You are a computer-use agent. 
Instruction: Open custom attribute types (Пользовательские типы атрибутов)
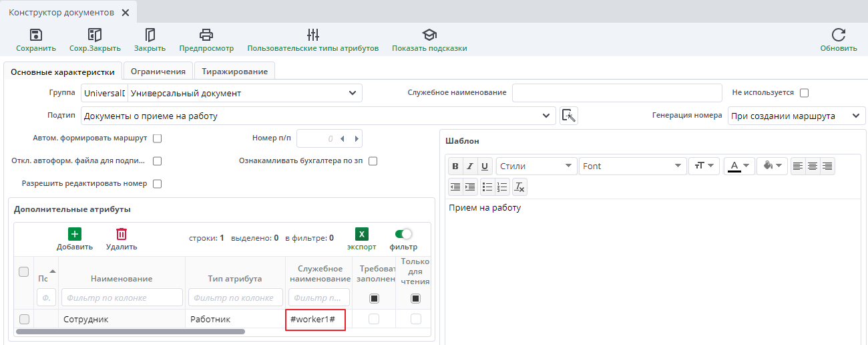[312, 35]
